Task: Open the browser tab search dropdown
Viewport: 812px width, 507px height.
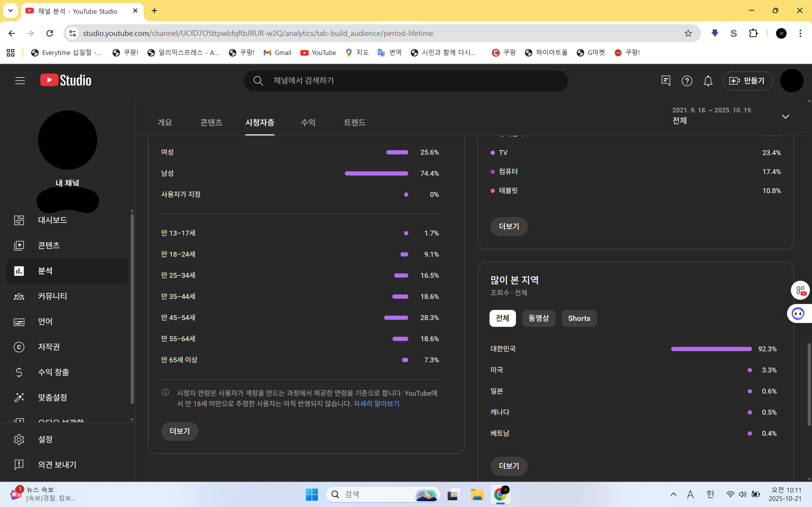Action: [x=10, y=10]
